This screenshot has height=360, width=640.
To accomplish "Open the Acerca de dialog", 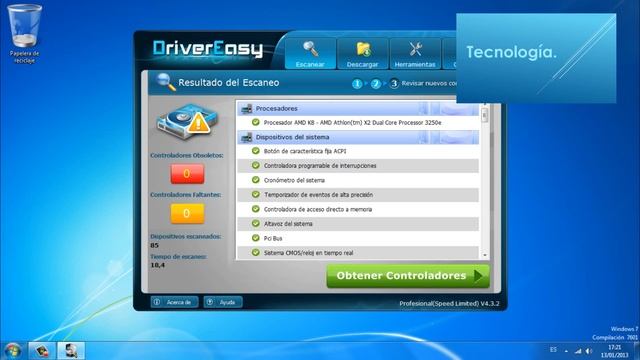I will 175,302.
